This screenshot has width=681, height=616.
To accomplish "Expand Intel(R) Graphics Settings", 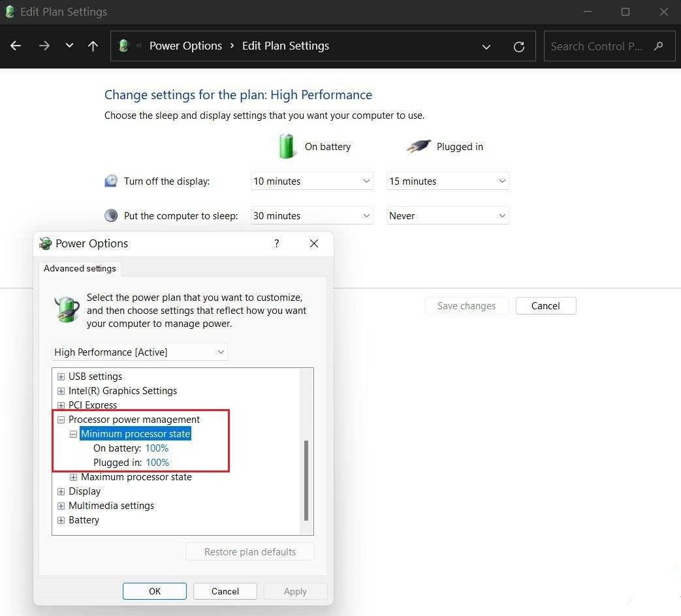I will click(61, 391).
